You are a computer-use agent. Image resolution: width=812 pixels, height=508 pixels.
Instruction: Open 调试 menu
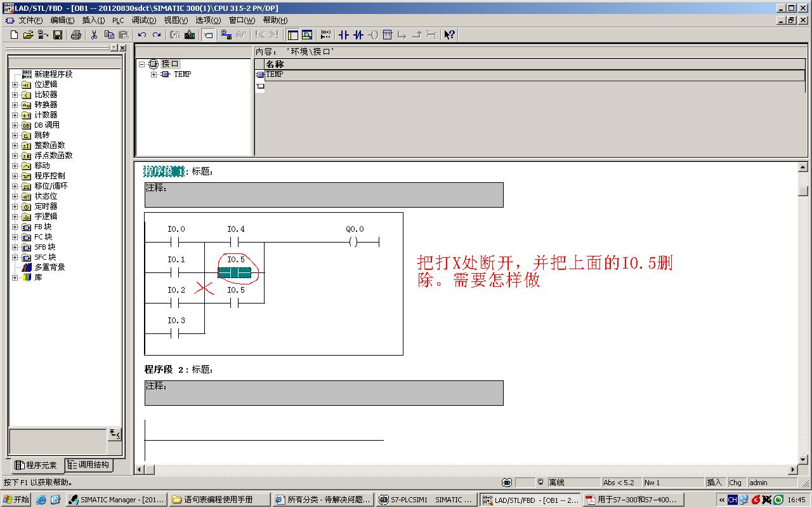pyautogui.click(x=144, y=20)
